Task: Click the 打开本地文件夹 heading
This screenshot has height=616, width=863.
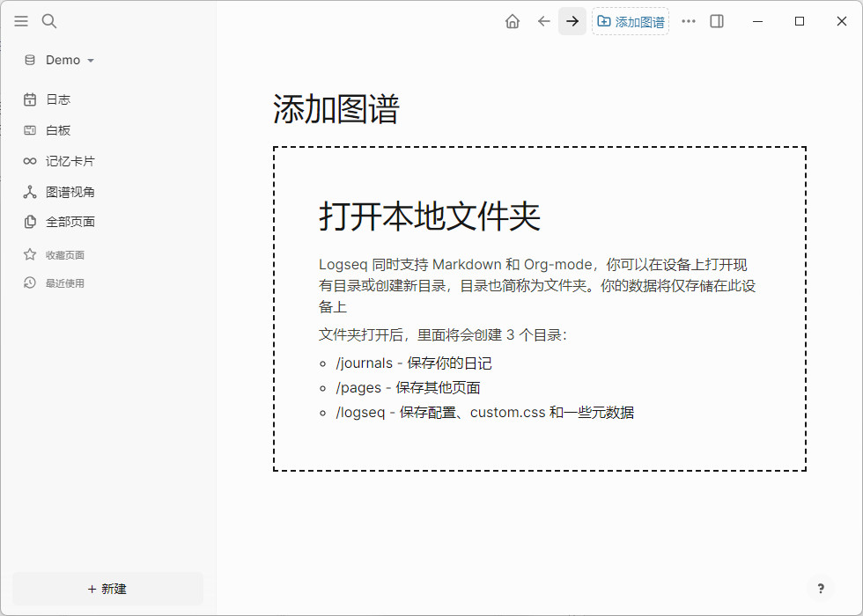Action: pyautogui.click(x=430, y=216)
